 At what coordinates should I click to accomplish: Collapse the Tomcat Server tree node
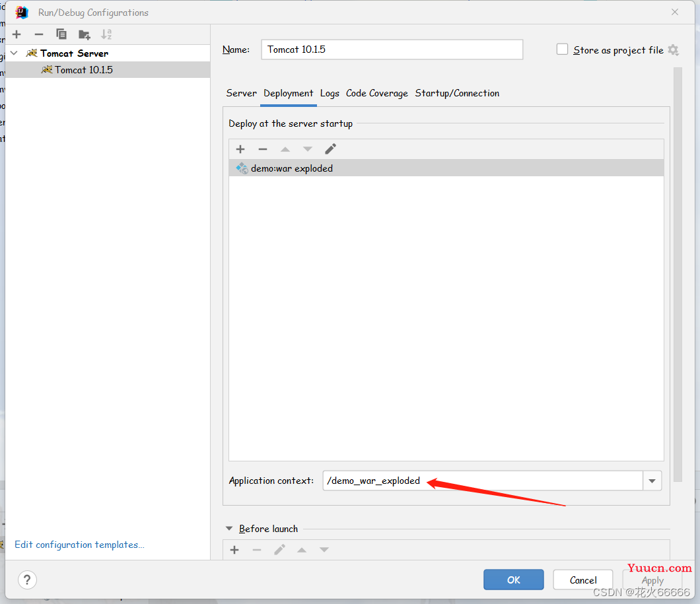[15, 53]
